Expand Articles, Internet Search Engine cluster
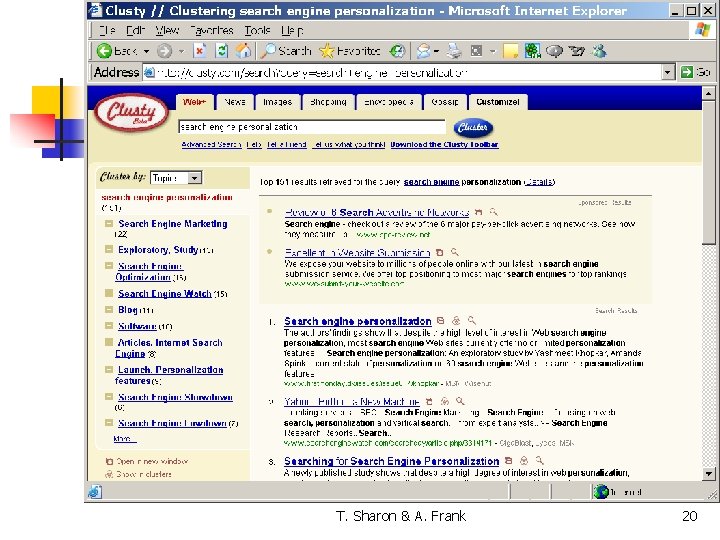 [x=109, y=342]
